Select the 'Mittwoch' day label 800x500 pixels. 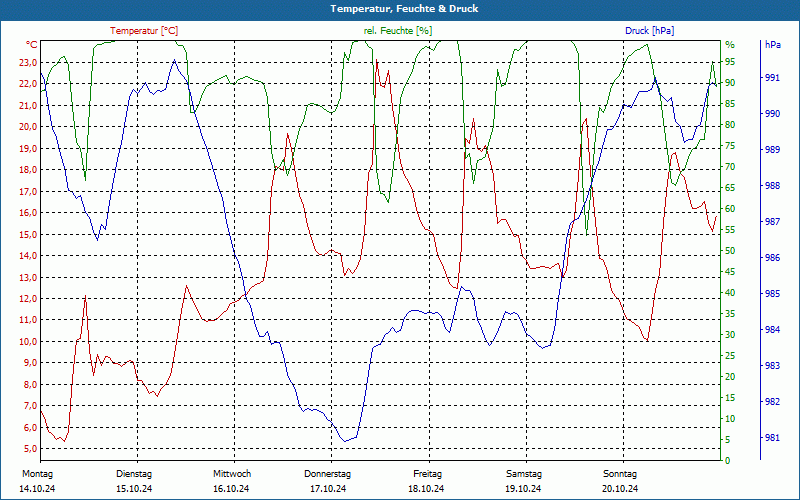(232, 473)
